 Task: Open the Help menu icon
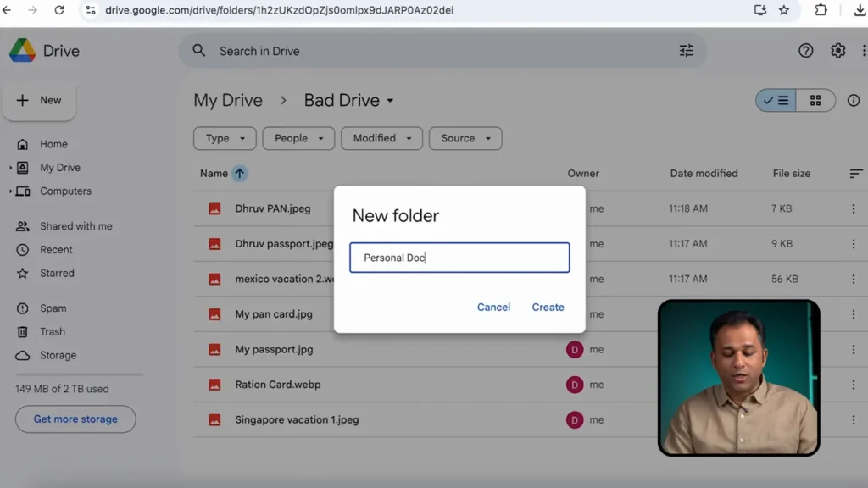click(x=805, y=50)
